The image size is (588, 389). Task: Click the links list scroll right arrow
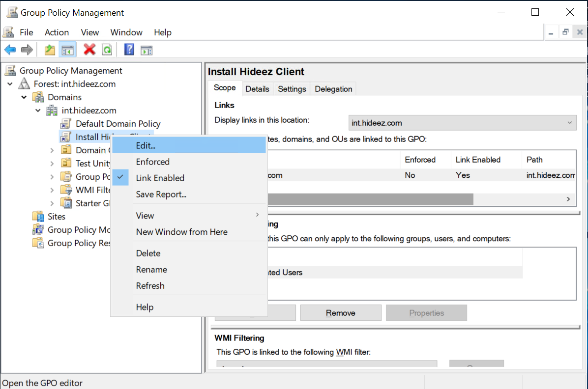coord(568,199)
